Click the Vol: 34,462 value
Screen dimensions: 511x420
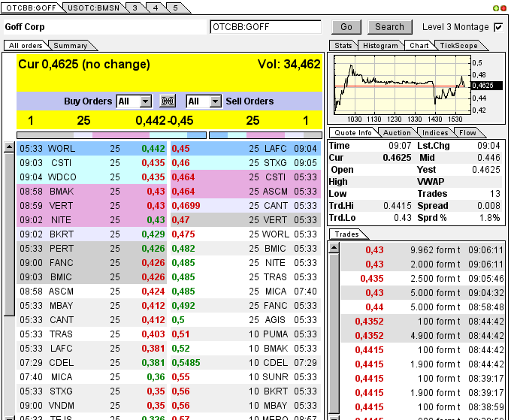tap(289, 64)
